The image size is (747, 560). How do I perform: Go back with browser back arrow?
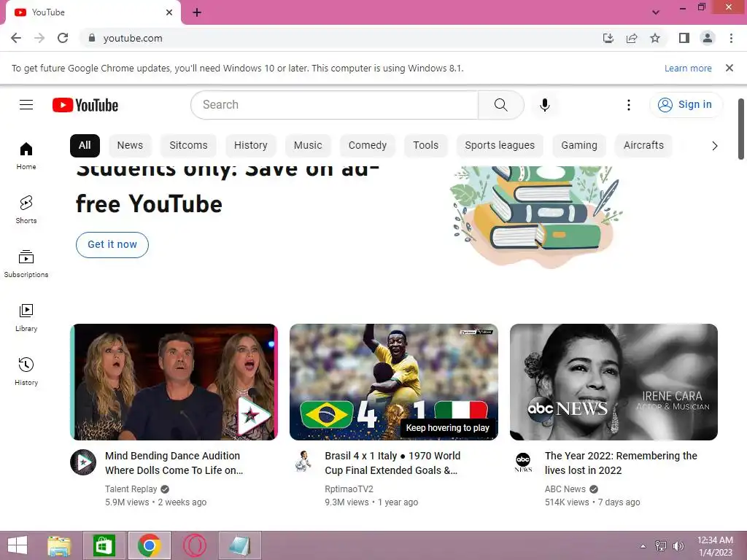point(16,38)
